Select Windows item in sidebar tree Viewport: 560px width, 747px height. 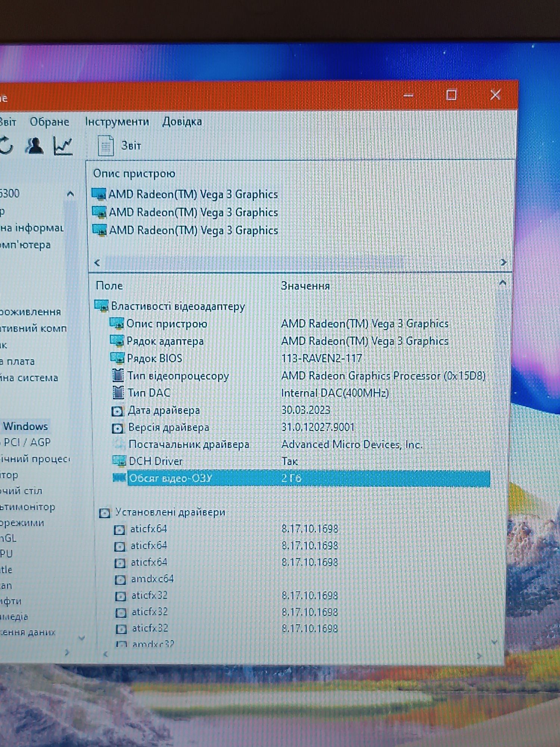pyautogui.click(x=25, y=427)
